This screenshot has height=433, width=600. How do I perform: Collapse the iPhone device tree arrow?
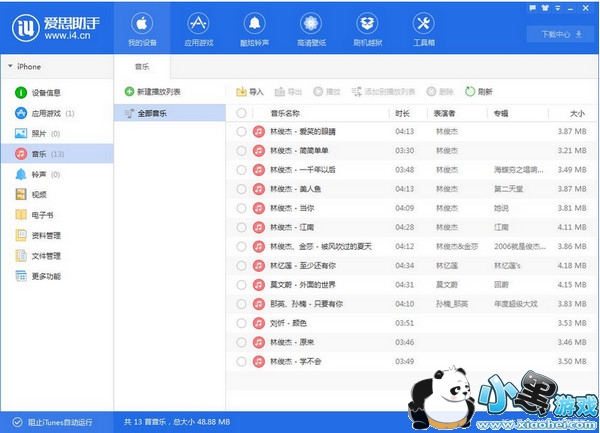click(10, 66)
